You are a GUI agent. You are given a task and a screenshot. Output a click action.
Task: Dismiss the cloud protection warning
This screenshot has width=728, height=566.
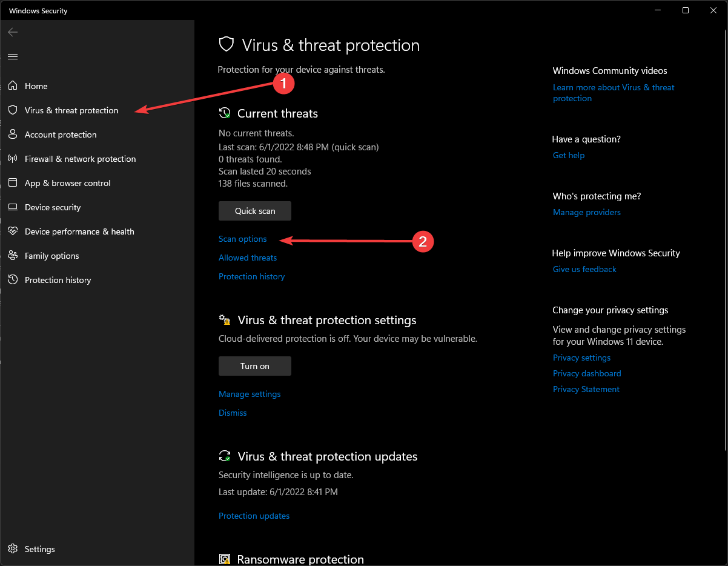coord(233,413)
